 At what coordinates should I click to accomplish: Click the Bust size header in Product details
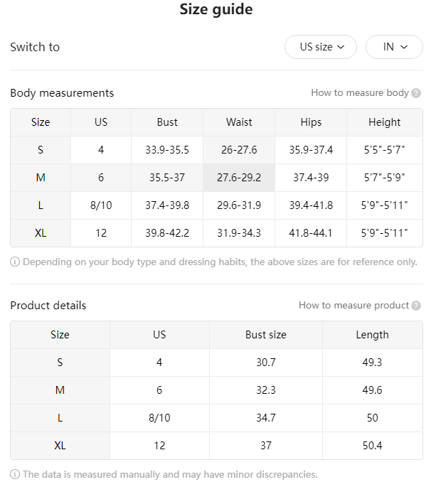pyautogui.click(x=266, y=335)
